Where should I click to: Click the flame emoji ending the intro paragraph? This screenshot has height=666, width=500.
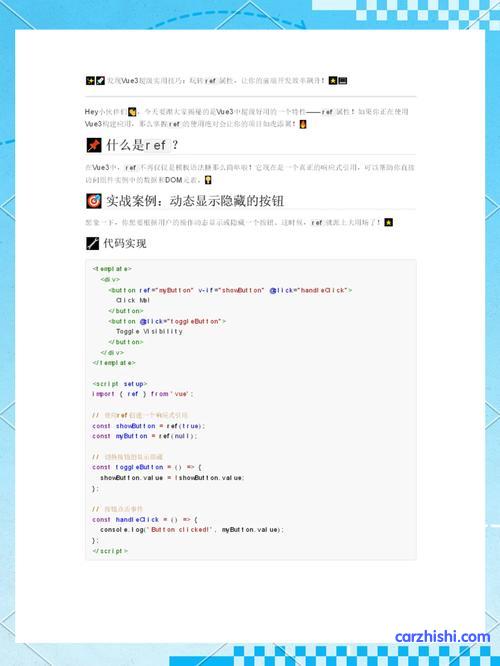pos(303,124)
